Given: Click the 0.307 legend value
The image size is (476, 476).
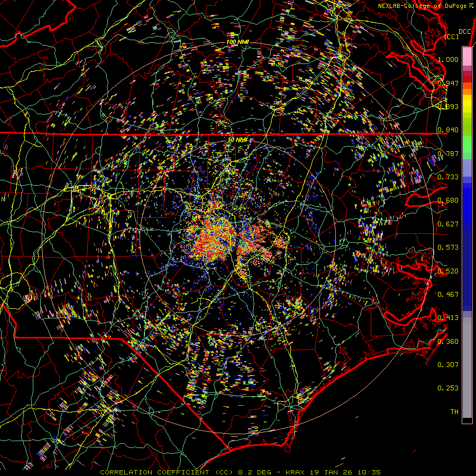Looking at the screenshot, I should (x=448, y=365).
